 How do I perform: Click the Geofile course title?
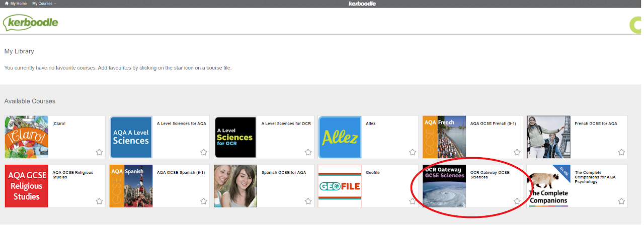[373, 172]
